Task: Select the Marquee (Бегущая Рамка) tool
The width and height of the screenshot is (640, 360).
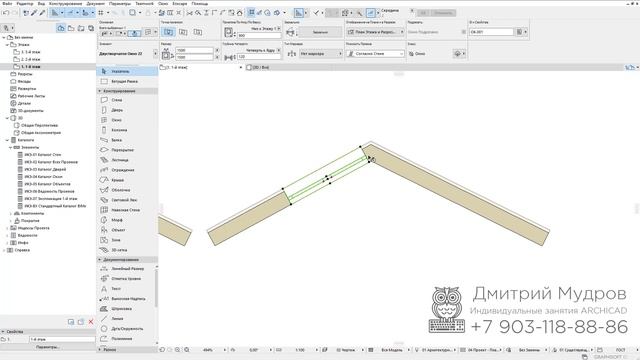Action: tap(127, 82)
